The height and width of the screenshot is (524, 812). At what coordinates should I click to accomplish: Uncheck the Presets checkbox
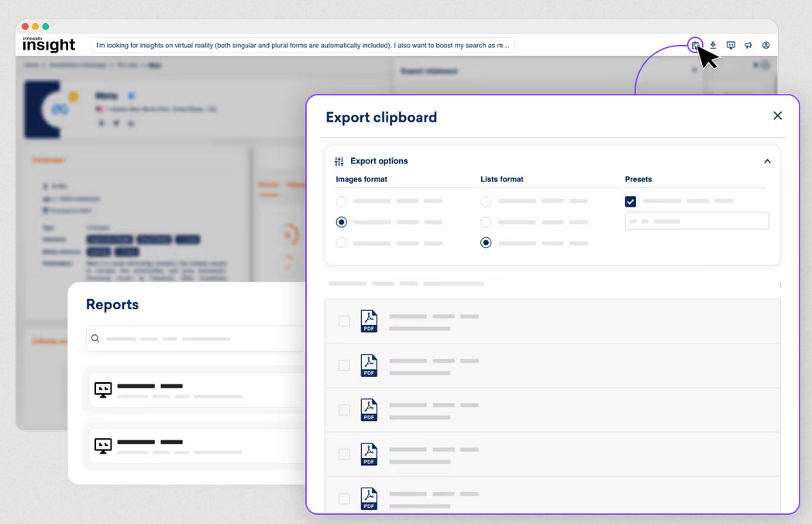pyautogui.click(x=631, y=202)
